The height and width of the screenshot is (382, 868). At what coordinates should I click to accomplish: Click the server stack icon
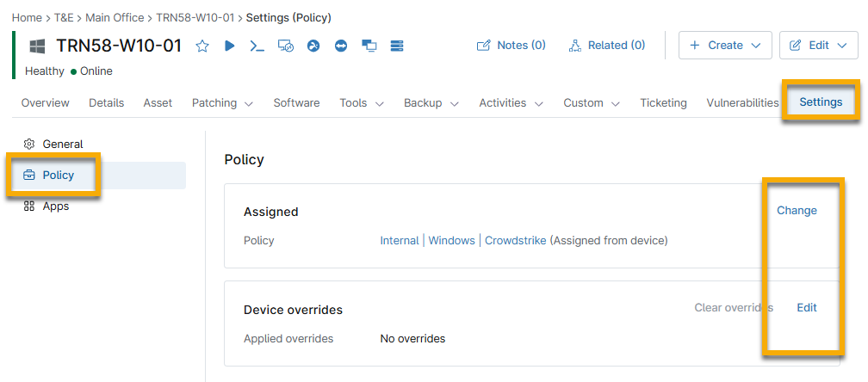[x=397, y=46]
